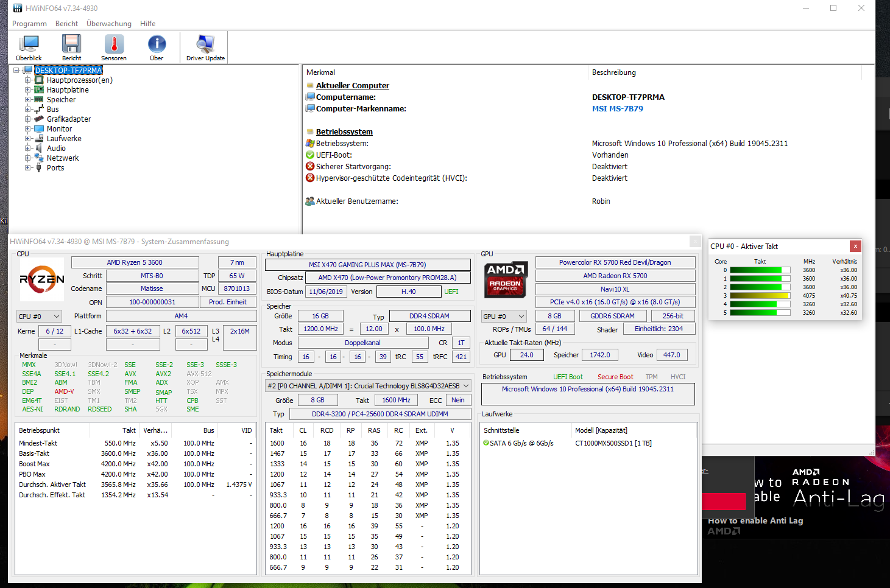This screenshot has width=890, height=588.
Task: Click the Core 0 clock bar
Action: click(x=760, y=270)
